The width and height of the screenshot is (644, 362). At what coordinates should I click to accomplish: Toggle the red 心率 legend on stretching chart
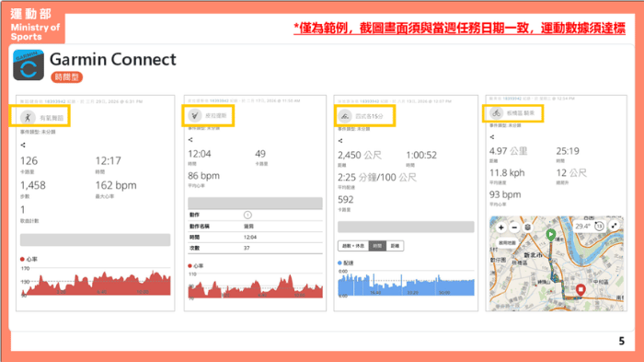point(196,265)
